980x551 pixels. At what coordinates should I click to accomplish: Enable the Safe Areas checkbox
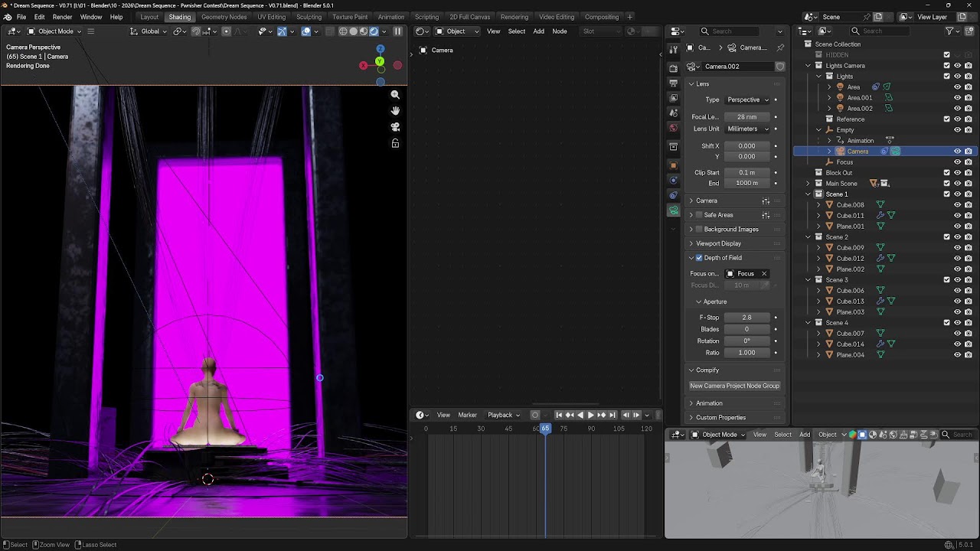click(699, 215)
